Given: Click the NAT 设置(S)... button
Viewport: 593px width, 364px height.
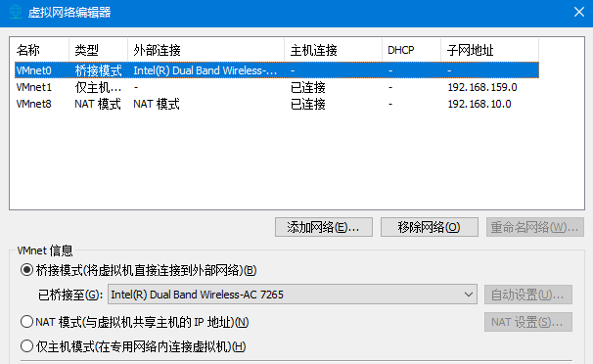Looking at the screenshot, I should (x=528, y=322).
